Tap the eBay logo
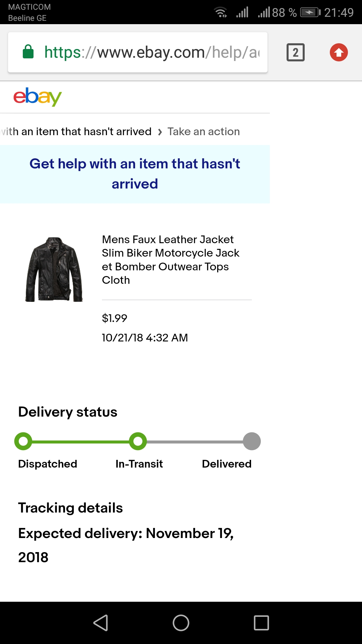Screen dimensions: 362x644 point(38,97)
